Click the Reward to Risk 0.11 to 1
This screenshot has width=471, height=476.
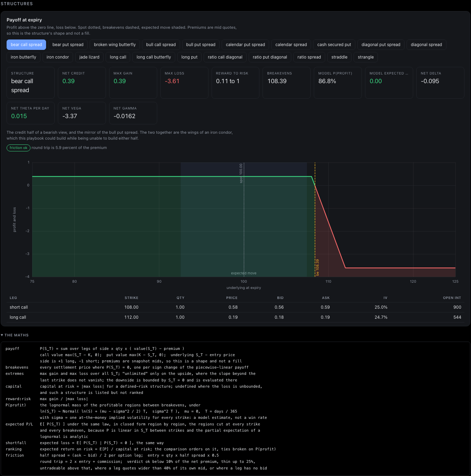pyautogui.click(x=228, y=81)
